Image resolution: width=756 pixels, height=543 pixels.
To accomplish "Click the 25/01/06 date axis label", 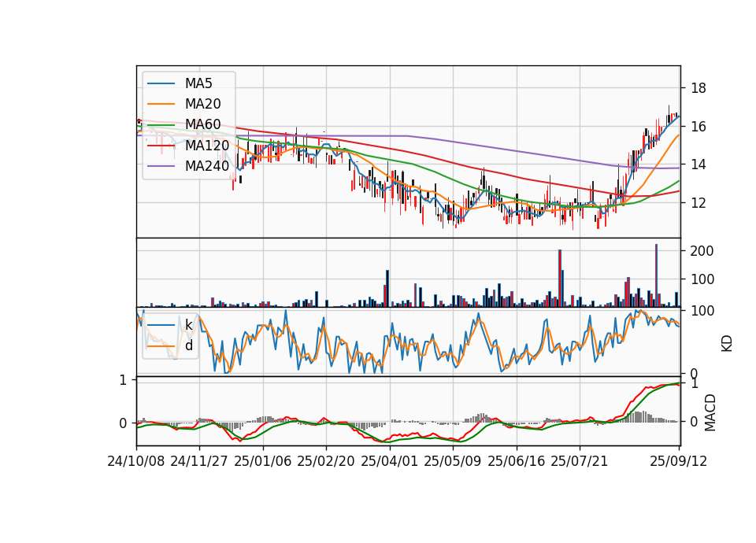I will (263, 461).
